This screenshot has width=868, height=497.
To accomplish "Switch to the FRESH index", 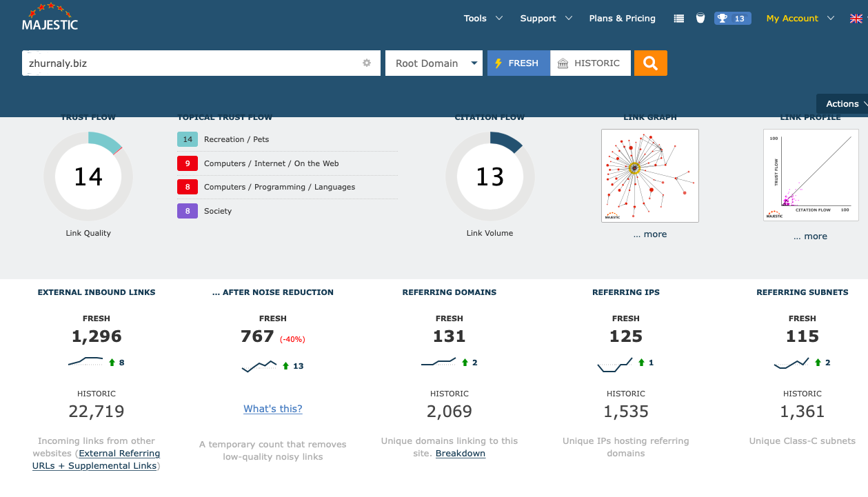I will [518, 63].
